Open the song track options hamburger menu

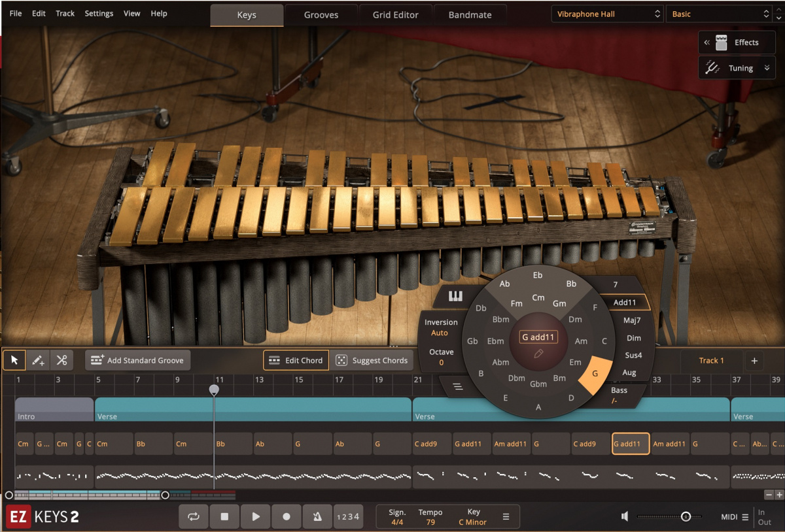pyautogui.click(x=459, y=387)
